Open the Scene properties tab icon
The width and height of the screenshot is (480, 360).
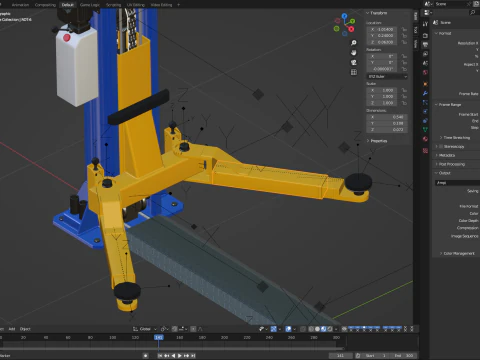click(x=425, y=63)
